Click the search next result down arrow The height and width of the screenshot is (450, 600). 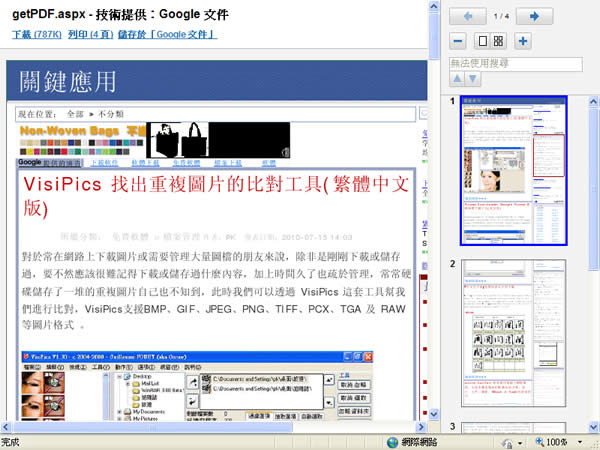point(473,79)
